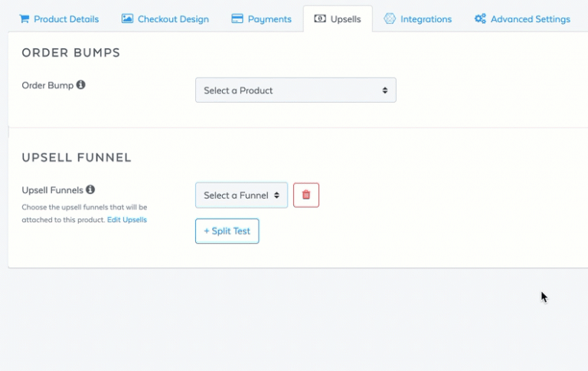588x371 pixels.
Task: Click the up-down arrows in Select a Product
Action: point(385,90)
